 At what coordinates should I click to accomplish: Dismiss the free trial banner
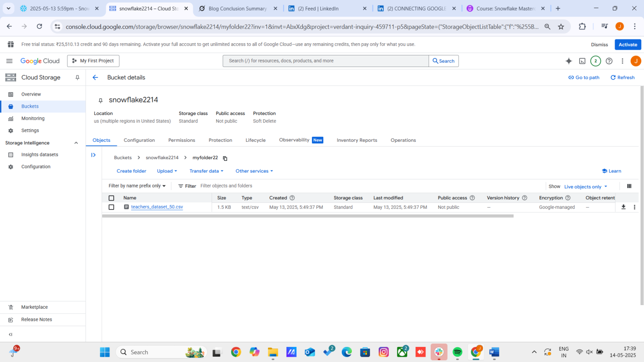click(x=599, y=45)
